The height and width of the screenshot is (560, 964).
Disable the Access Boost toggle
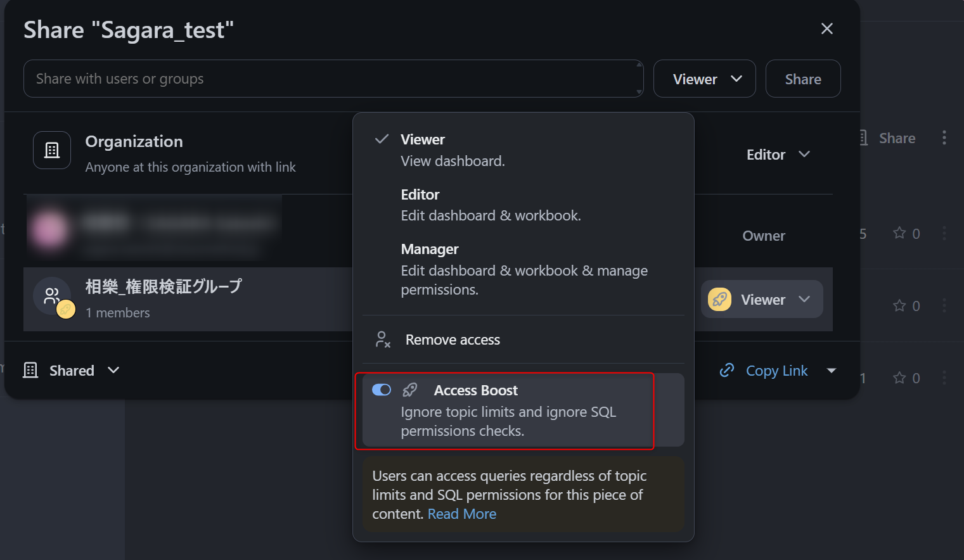point(382,390)
